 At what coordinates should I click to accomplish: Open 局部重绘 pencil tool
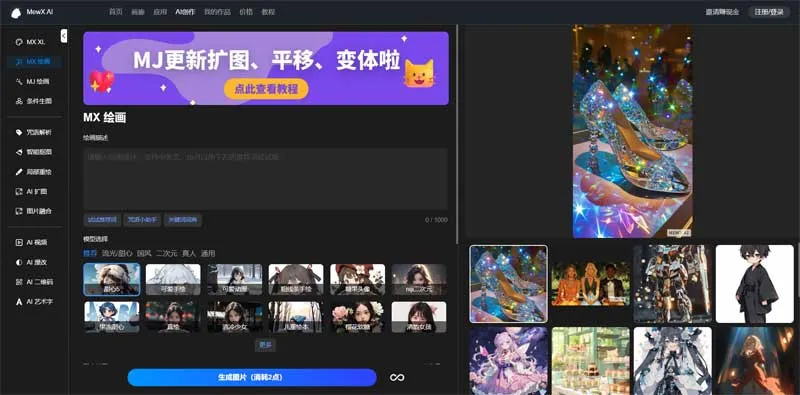coord(34,172)
